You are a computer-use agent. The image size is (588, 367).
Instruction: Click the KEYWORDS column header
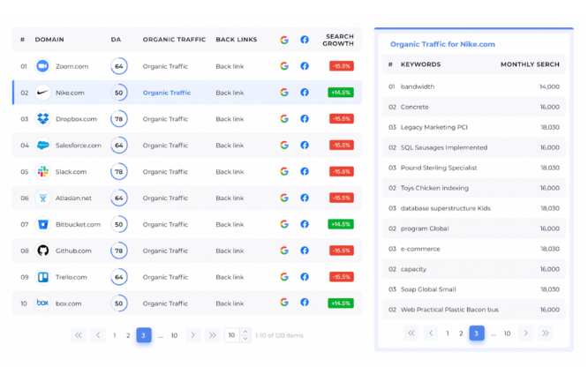(x=421, y=64)
